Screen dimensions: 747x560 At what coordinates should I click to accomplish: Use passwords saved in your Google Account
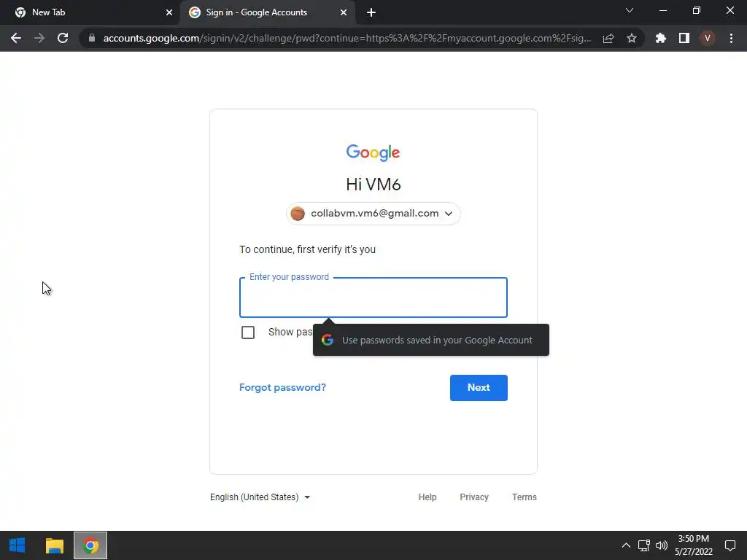click(431, 340)
